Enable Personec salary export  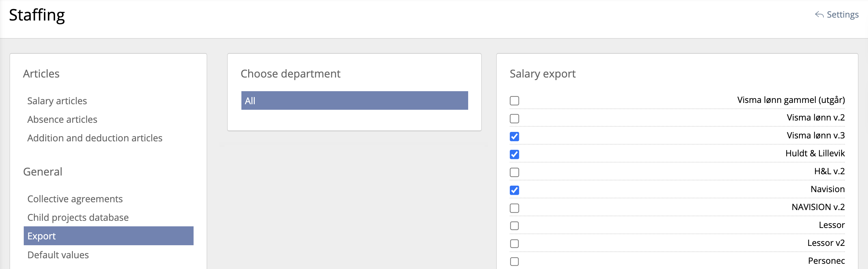click(x=514, y=262)
